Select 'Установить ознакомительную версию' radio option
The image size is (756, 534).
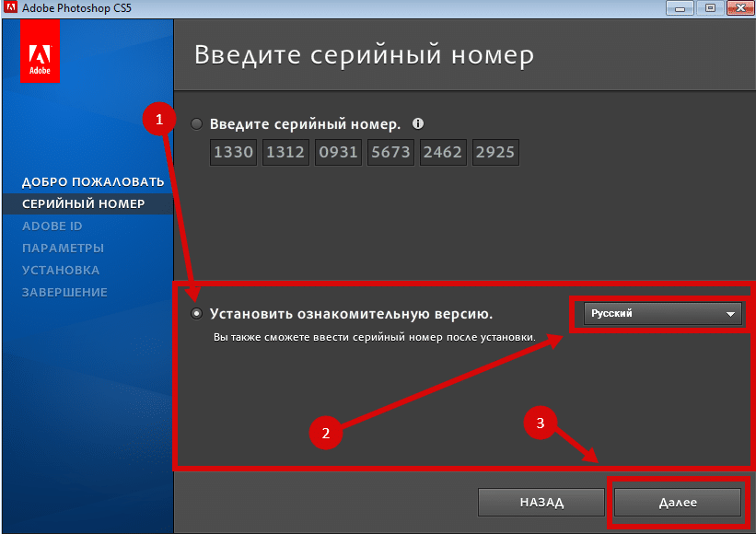click(x=197, y=313)
